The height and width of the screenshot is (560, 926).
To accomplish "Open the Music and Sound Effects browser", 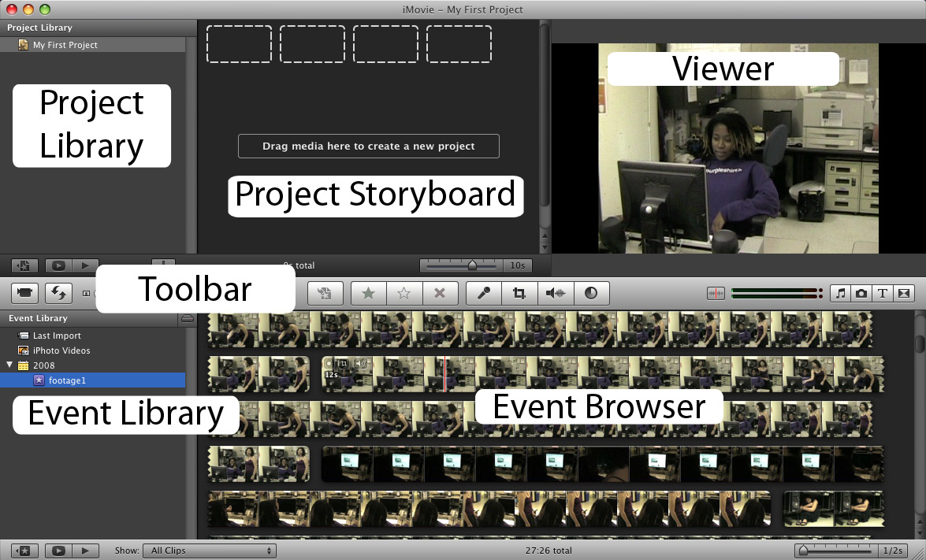I will pyautogui.click(x=840, y=293).
